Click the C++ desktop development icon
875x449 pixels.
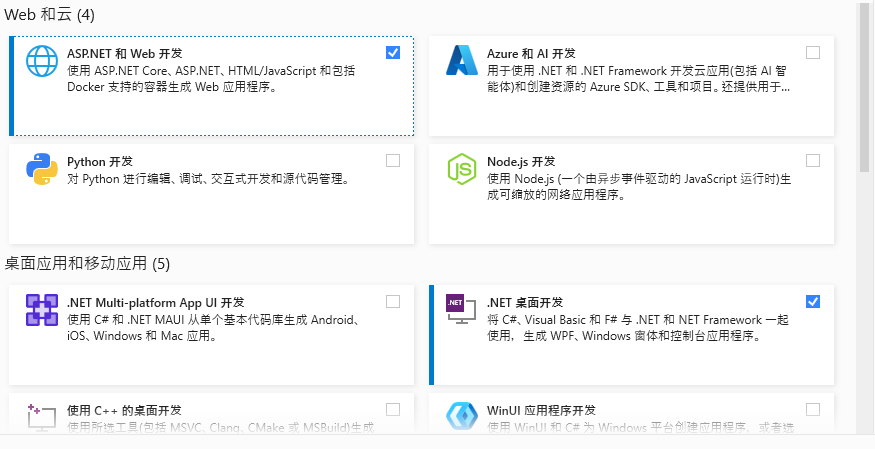tap(42, 418)
